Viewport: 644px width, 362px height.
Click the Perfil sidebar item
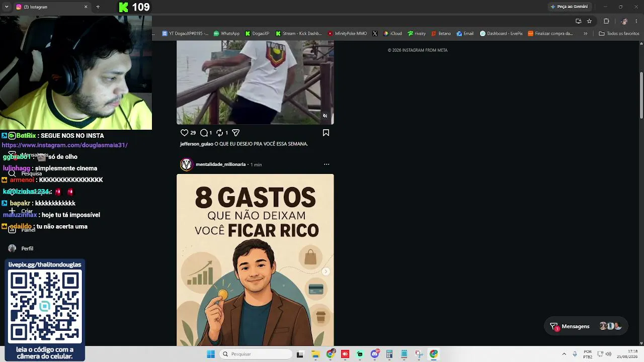click(x=21, y=248)
